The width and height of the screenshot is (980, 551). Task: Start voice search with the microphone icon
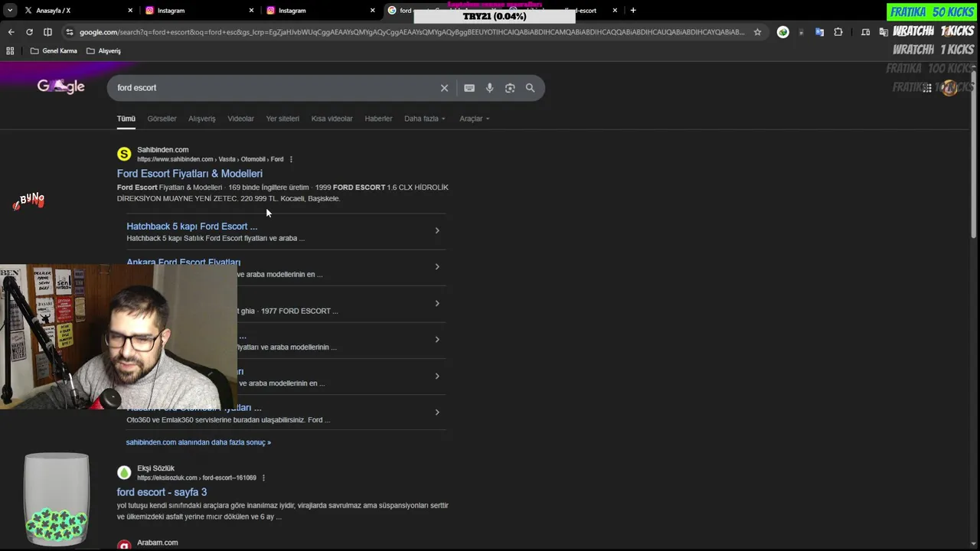click(490, 88)
